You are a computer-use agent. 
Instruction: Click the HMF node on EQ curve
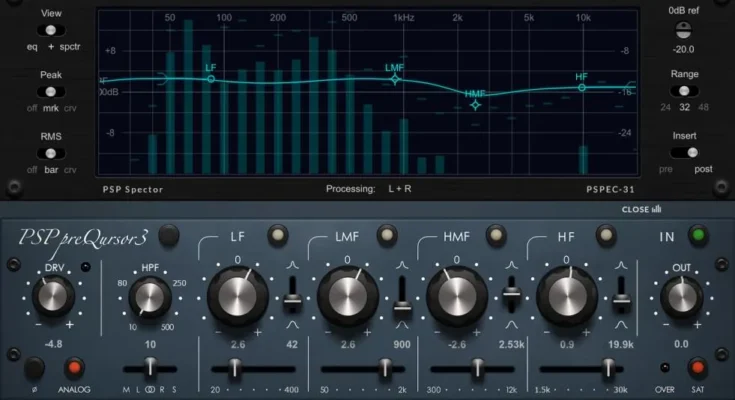476,104
